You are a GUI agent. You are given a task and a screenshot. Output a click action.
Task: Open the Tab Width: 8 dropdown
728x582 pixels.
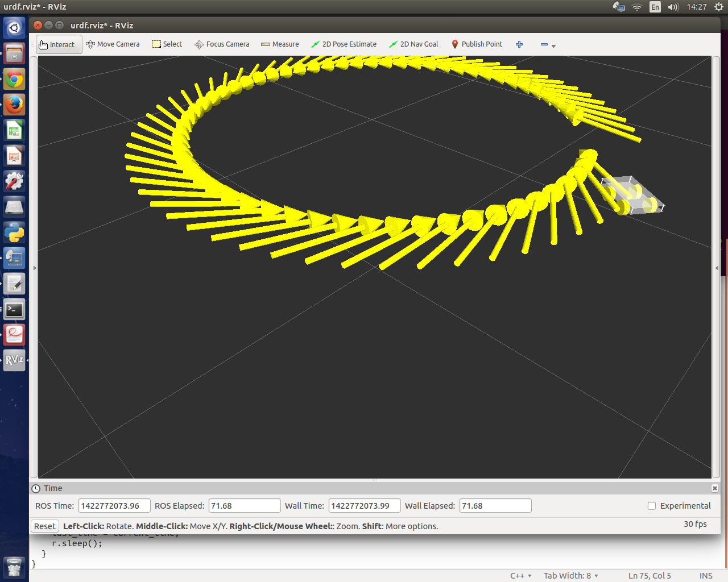(x=570, y=575)
